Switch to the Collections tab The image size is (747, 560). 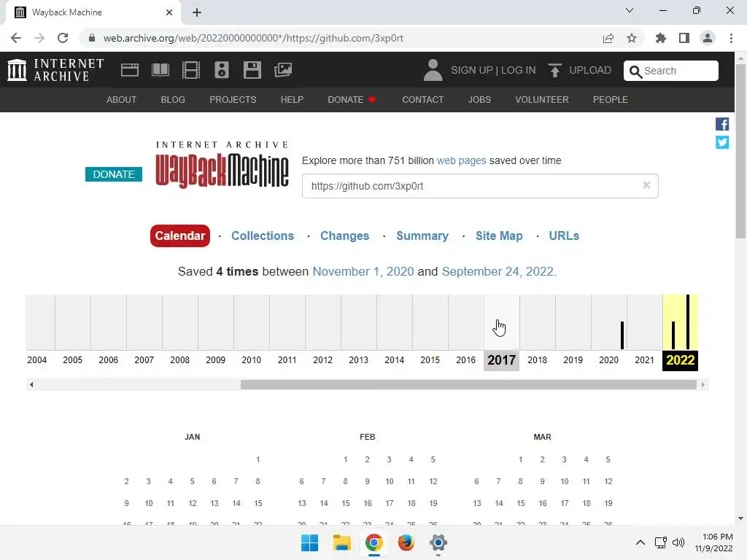pyautogui.click(x=263, y=236)
